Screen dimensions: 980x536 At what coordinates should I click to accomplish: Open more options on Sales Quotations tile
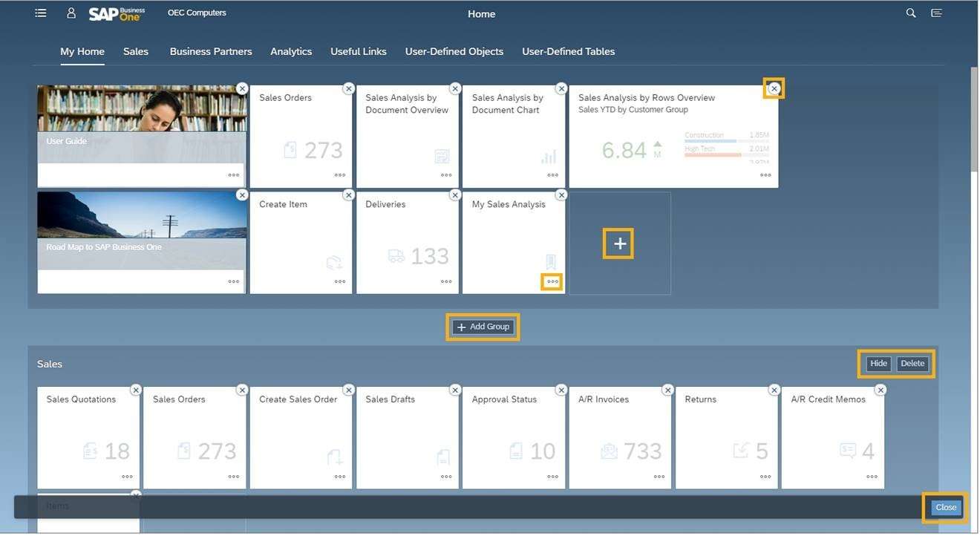(x=127, y=477)
